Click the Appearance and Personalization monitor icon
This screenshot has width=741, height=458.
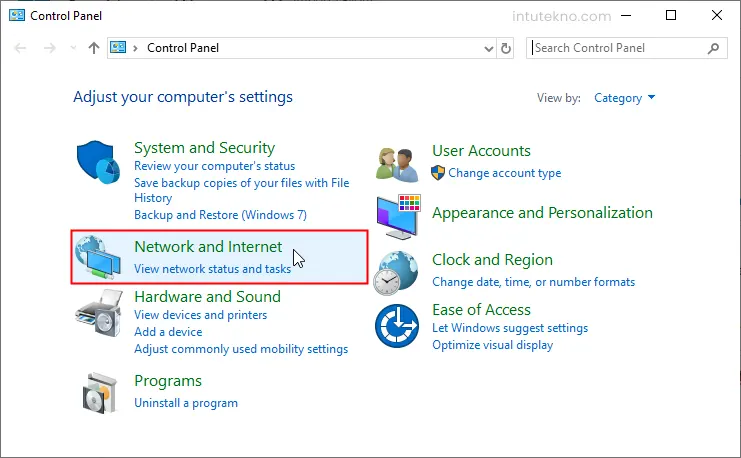[x=398, y=217]
